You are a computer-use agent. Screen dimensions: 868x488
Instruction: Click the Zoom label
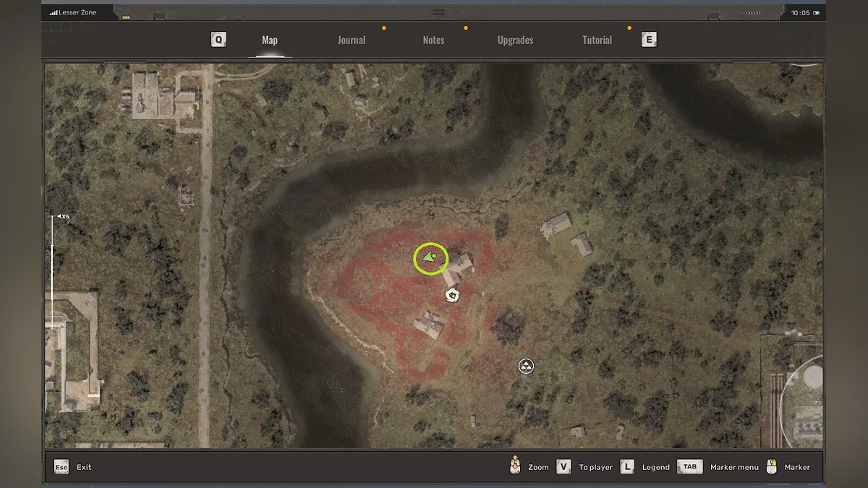[x=538, y=467]
